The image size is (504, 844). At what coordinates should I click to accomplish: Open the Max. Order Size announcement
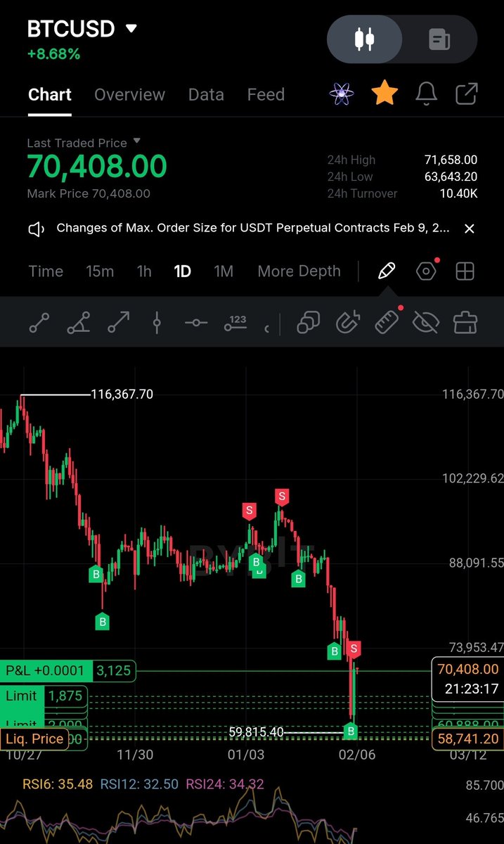click(x=253, y=229)
